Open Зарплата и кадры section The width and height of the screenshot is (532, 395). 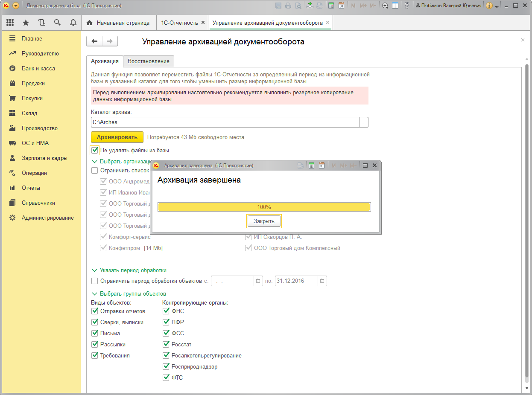coord(44,158)
